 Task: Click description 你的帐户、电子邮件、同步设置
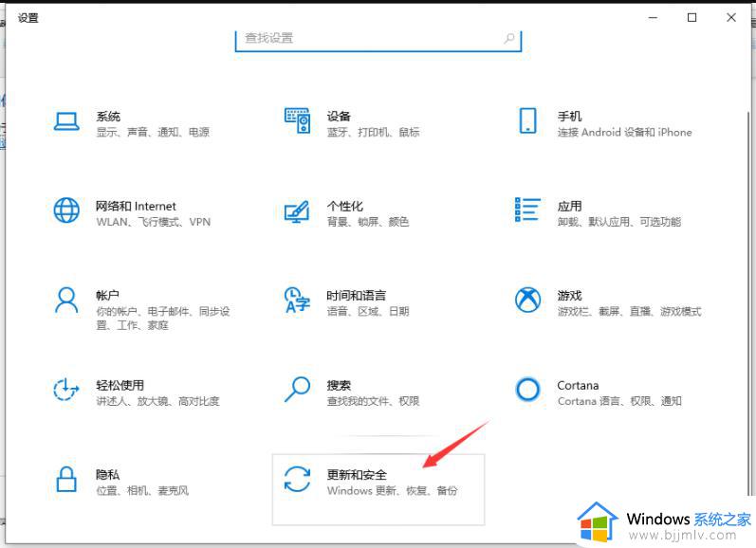tap(163, 319)
